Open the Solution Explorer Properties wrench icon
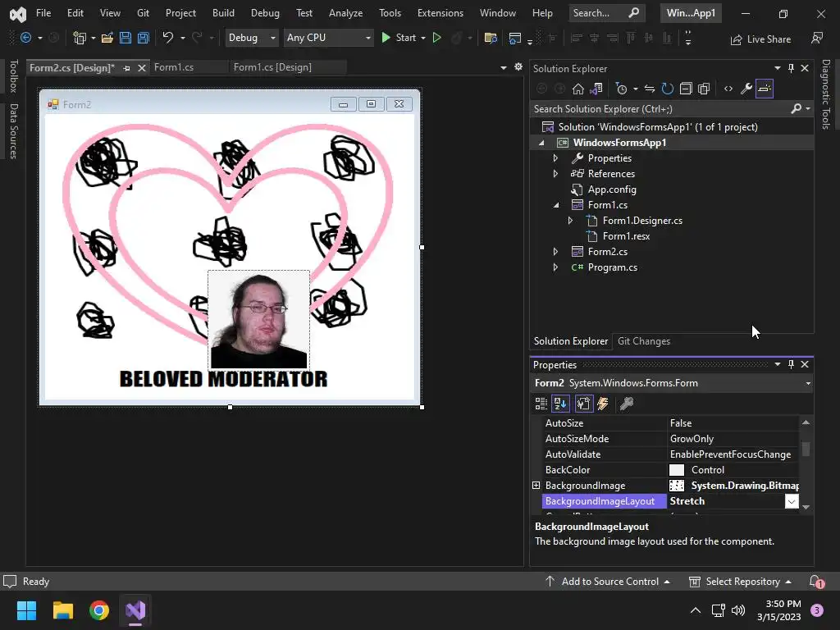Screen dimensions: 840x630 click(746, 89)
